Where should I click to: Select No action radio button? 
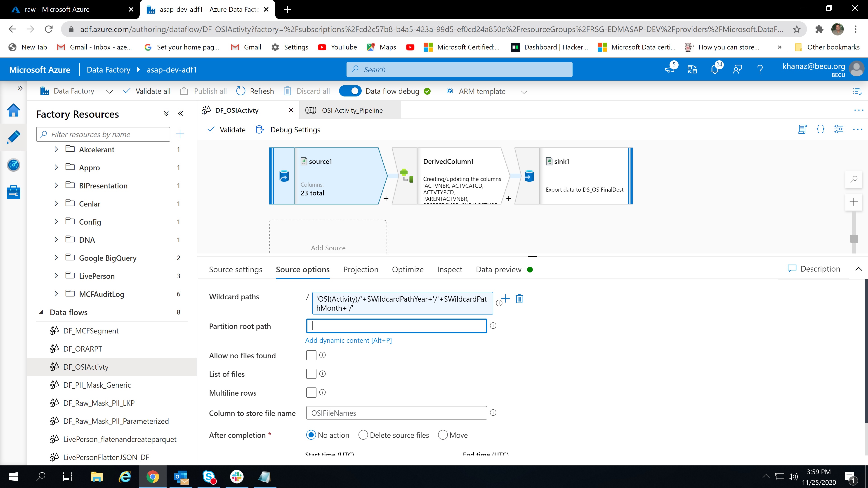tap(311, 435)
